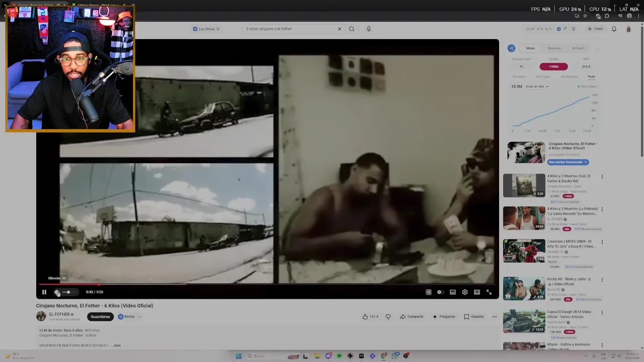Open options menu for 'MOTO UBER' video
Viewport: 644px width, 362px height.
[602, 242]
